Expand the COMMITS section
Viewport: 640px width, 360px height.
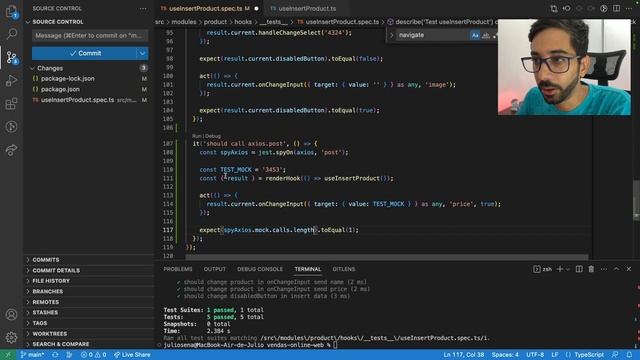[x=46, y=260]
